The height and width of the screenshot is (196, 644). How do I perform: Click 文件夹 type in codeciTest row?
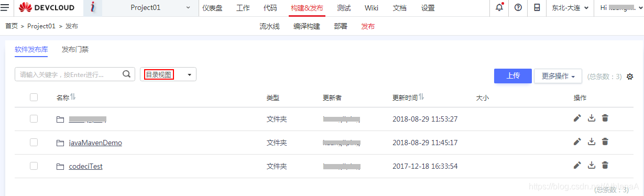(277, 166)
